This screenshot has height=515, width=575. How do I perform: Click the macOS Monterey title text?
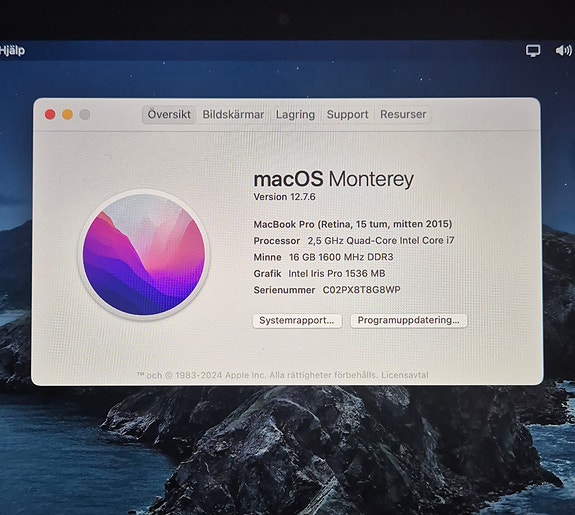pos(334,179)
